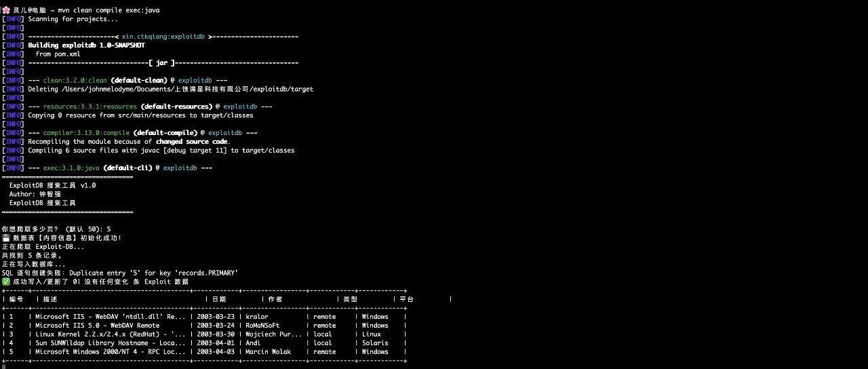Click the '[ jar ]' packaging label
The width and height of the screenshot is (868, 369).
161,63
